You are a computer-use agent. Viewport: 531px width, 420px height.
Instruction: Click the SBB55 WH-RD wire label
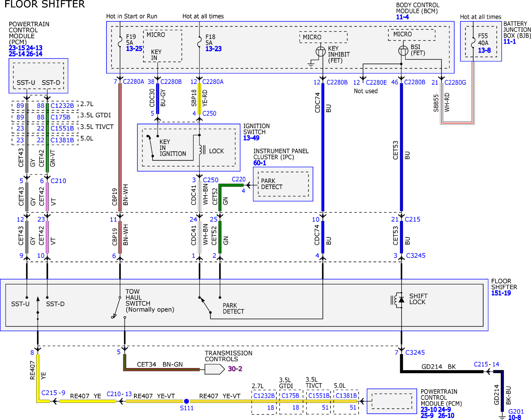tap(441, 103)
